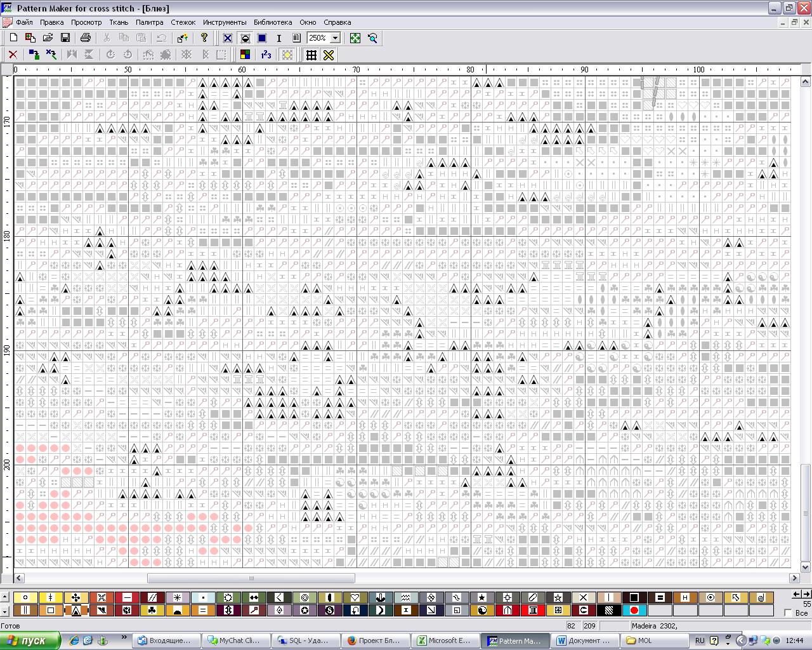Screen dimensions: 812x650
Task: Click the пуск Start button
Action: 30,640
